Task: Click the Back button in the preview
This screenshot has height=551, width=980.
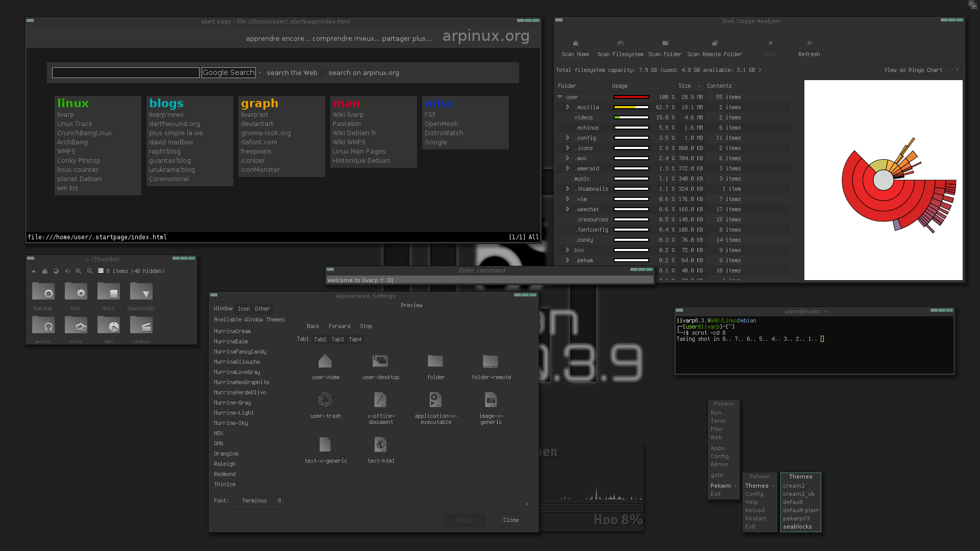Action: 313,326
